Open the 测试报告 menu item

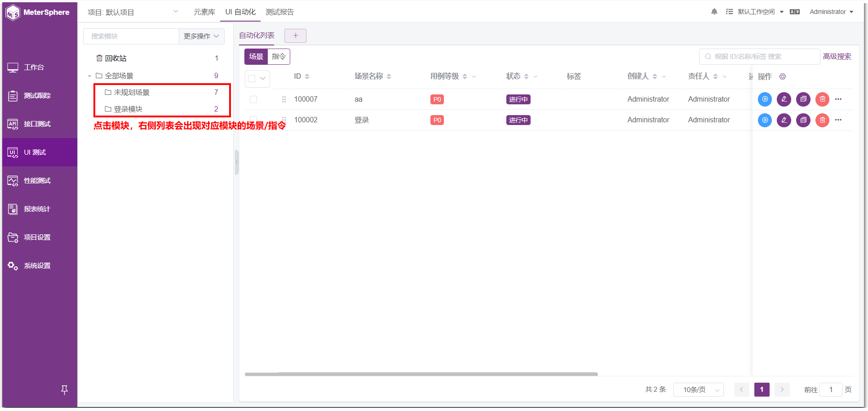click(279, 12)
